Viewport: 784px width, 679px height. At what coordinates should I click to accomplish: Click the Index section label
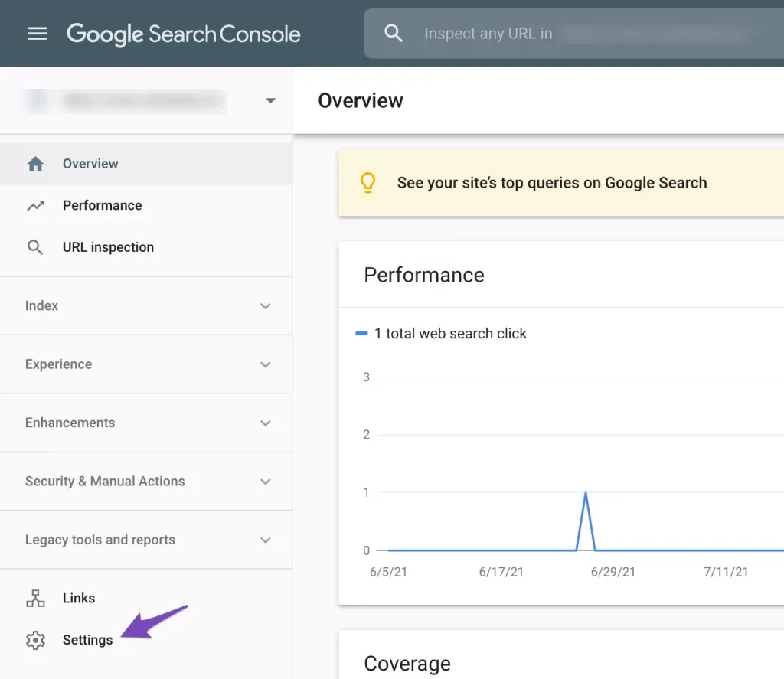[x=41, y=305]
